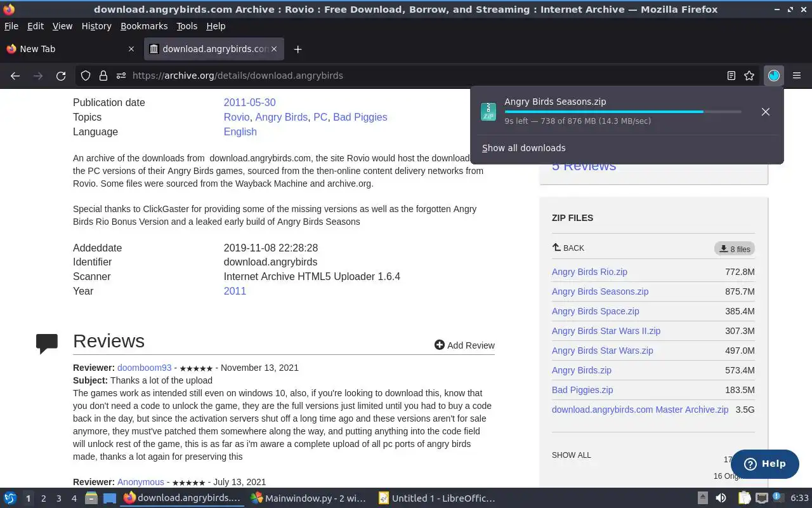Switch to workspace 4

(74, 498)
